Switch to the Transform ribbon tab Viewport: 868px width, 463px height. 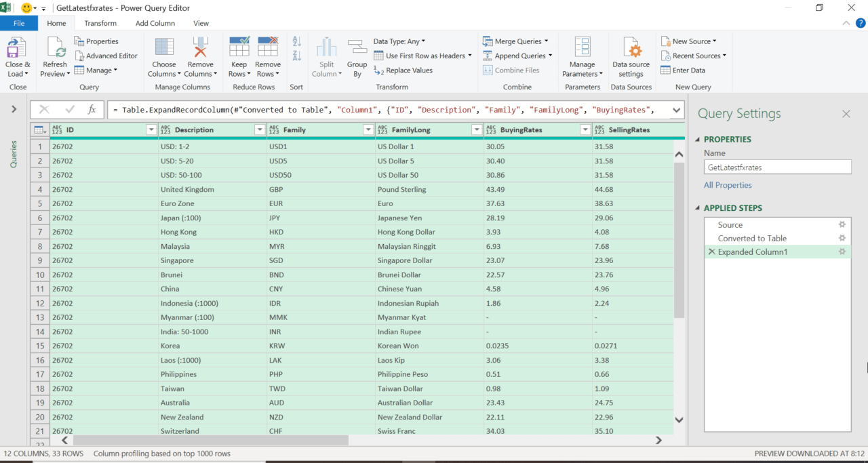(100, 22)
